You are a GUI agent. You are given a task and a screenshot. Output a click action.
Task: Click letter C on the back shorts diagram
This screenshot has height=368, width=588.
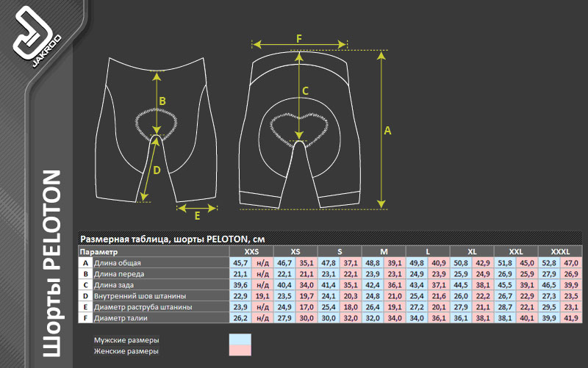coord(305,90)
